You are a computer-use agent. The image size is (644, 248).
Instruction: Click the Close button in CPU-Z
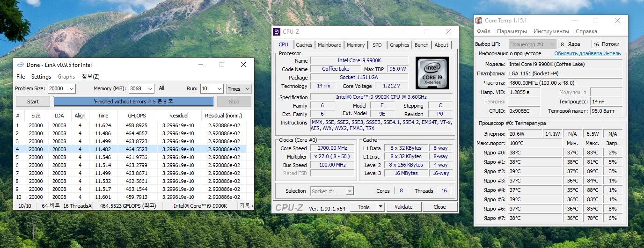pyautogui.click(x=439, y=207)
